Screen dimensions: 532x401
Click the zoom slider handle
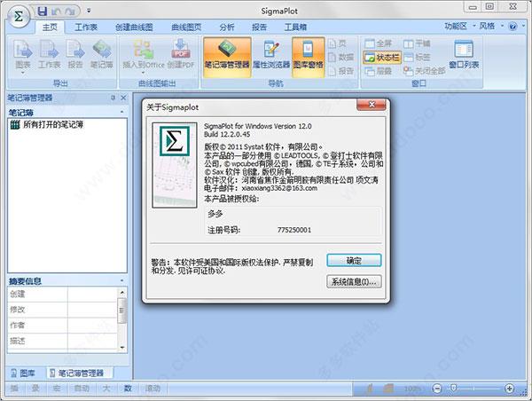tap(453, 388)
